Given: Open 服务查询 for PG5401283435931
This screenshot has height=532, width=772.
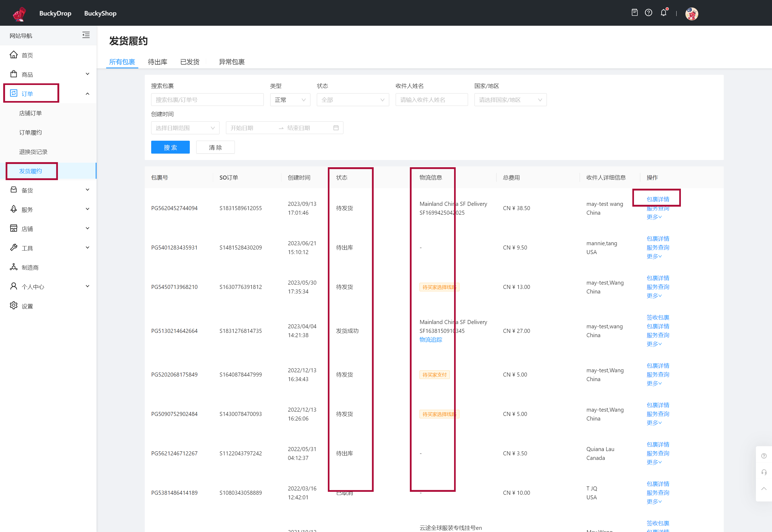Looking at the screenshot, I should [x=658, y=247].
